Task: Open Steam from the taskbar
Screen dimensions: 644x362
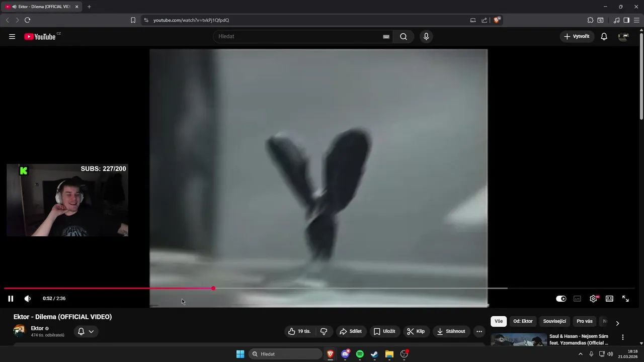Action: (x=374, y=354)
